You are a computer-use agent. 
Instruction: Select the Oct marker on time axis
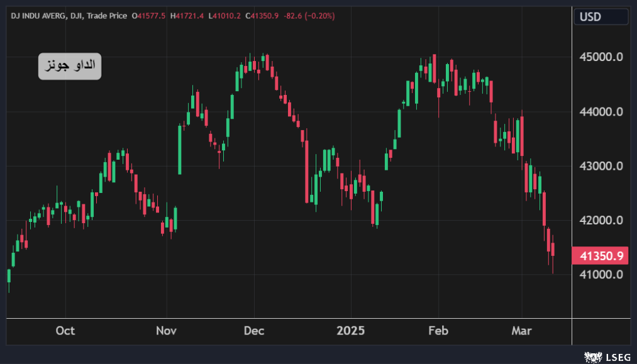tap(65, 331)
